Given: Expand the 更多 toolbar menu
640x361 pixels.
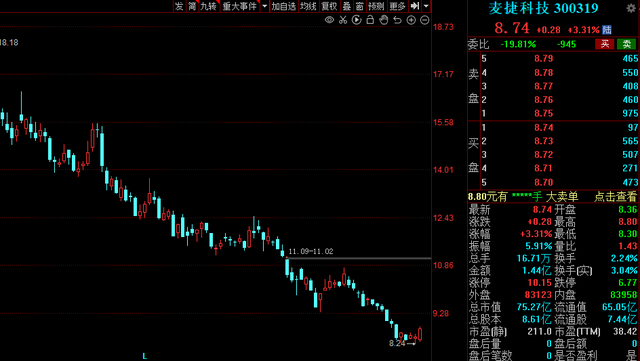Looking at the screenshot, I should [397, 6].
